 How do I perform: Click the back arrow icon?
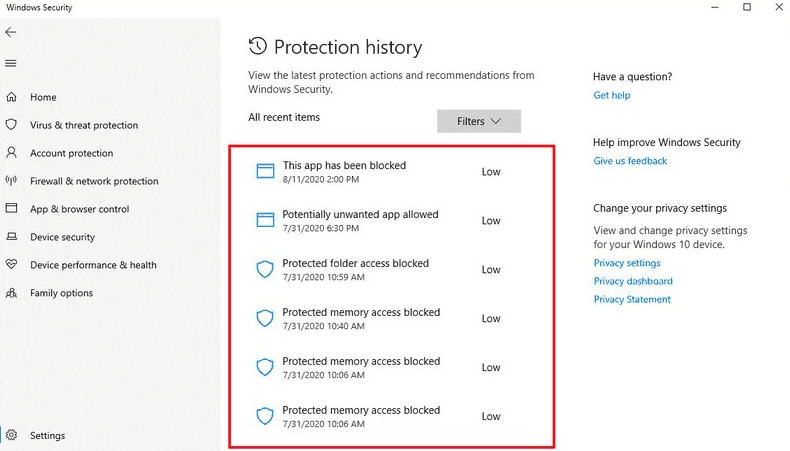point(11,32)
